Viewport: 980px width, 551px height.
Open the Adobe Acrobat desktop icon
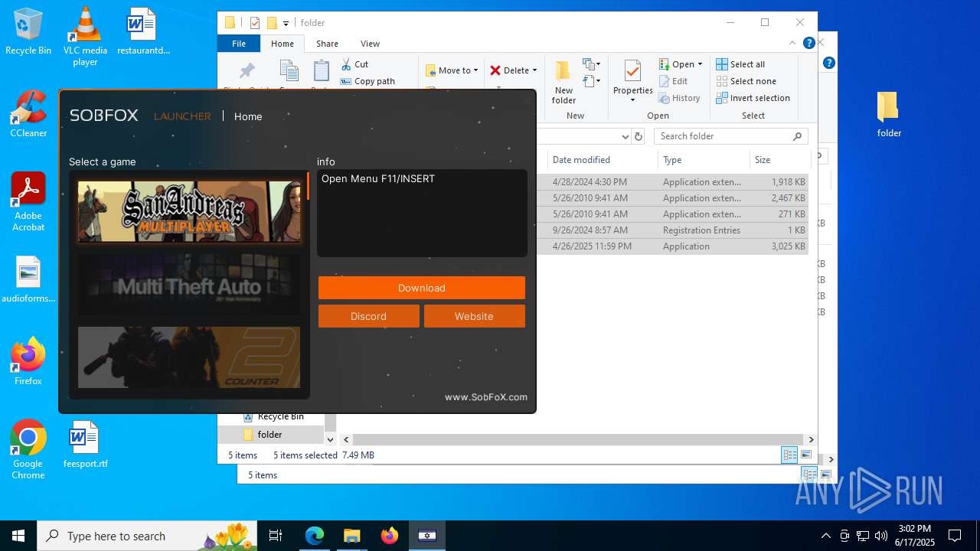point(28,202)
